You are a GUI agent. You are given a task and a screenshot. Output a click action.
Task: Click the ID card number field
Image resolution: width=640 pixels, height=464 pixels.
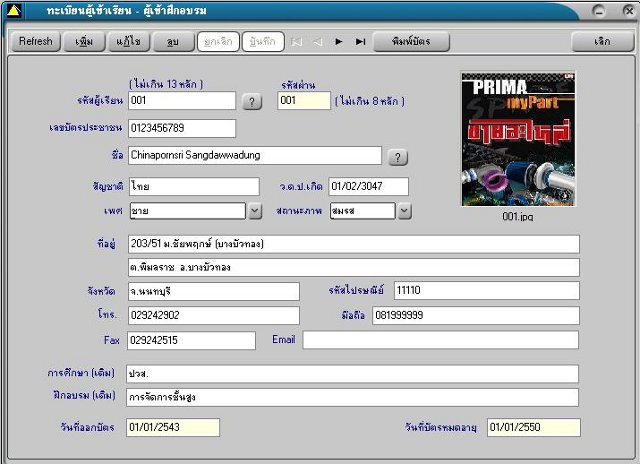[x=182, y=129]
